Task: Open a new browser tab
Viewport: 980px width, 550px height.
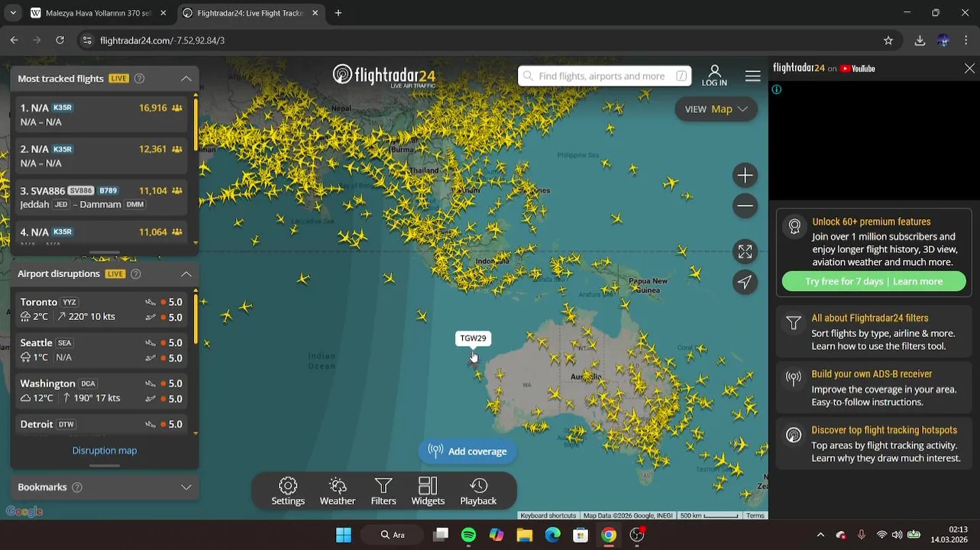Action: pos(338,13)
